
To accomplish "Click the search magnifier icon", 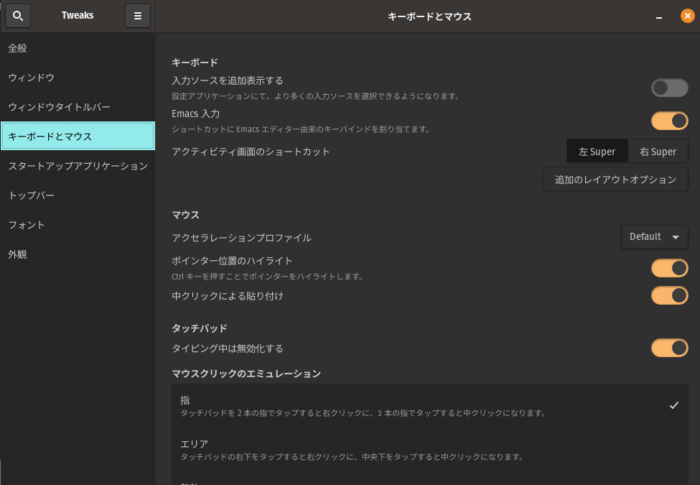I will 19,16.
